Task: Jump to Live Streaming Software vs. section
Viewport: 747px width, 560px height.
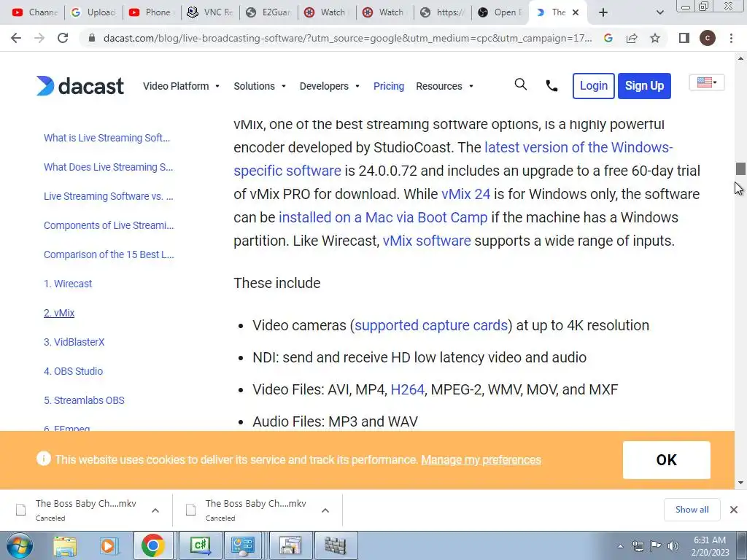Action: [109, 196]
